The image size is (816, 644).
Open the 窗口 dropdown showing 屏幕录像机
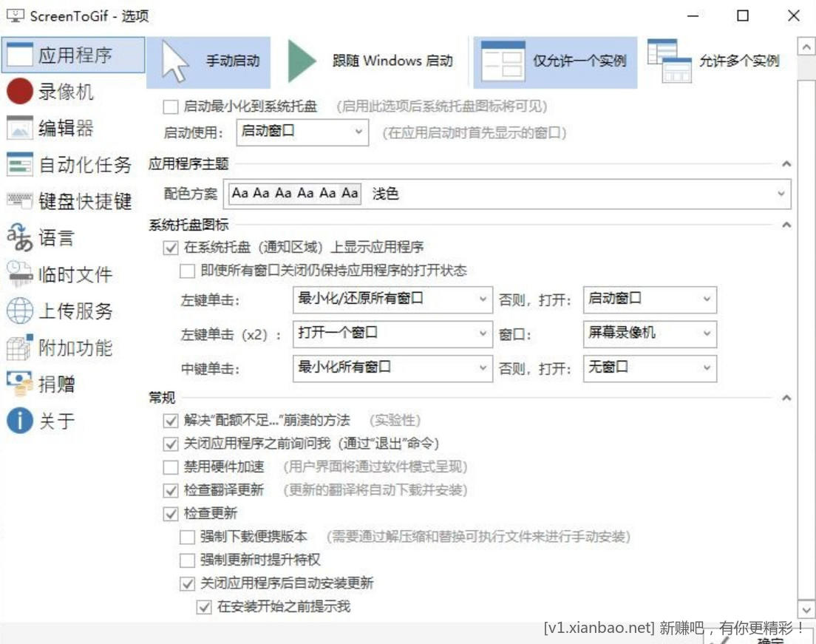coord(650,333)
